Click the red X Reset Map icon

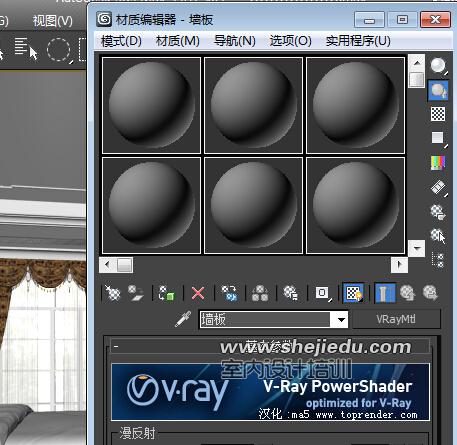198,293
